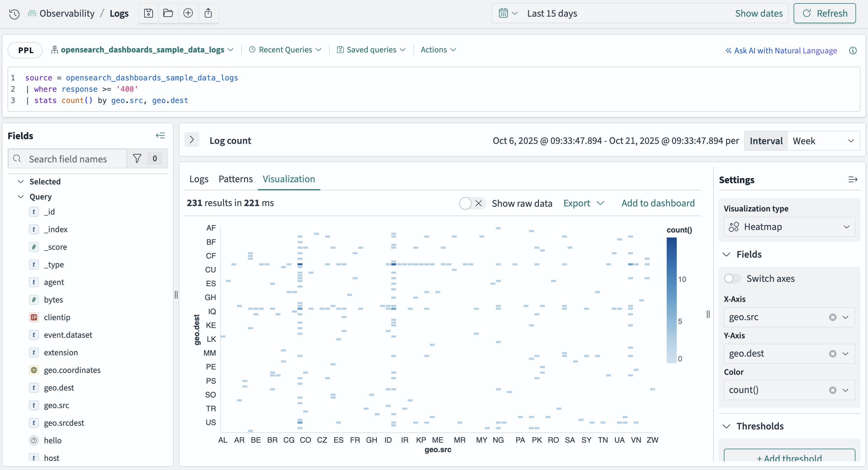Click the save query icon in the header
868x470 pixels.
[x=148, y=13]
